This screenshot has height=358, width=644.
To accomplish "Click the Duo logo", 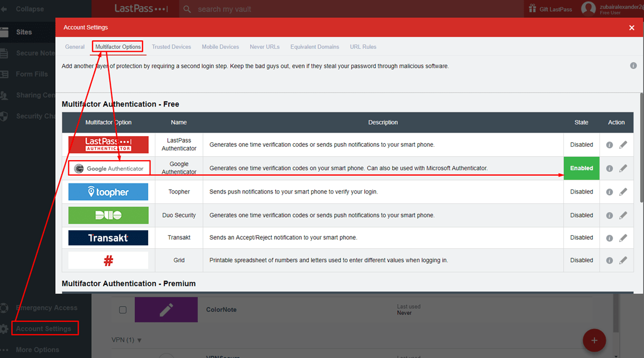I will (x=109, y=215).
